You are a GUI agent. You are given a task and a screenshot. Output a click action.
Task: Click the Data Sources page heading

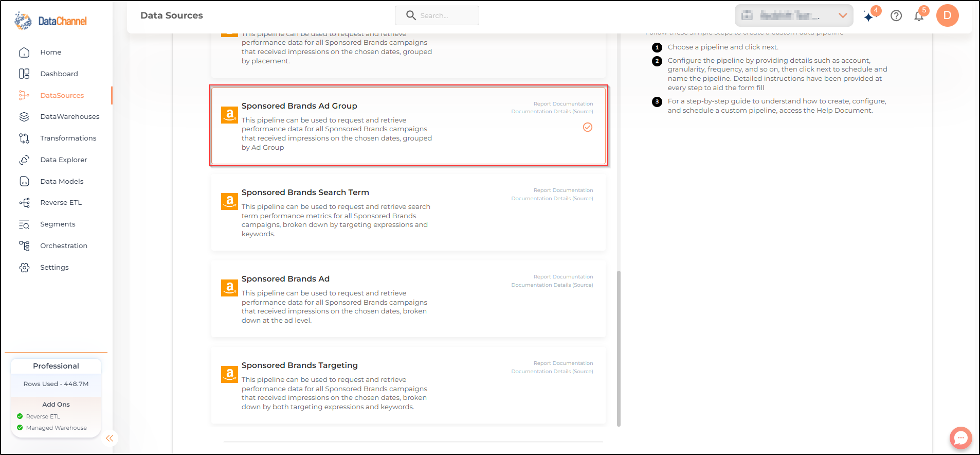(x=172, y=15)
